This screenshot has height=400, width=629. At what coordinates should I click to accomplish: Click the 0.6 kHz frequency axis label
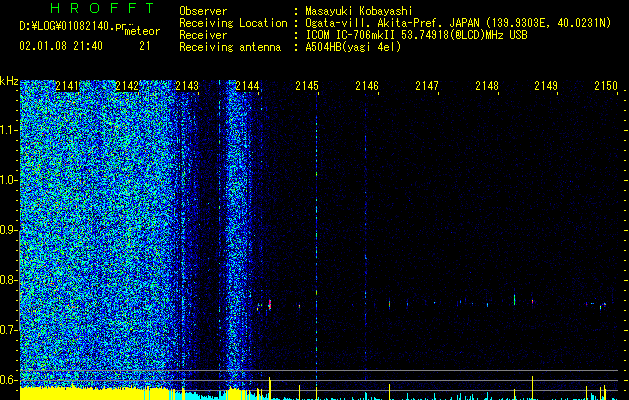coord(8,380)
